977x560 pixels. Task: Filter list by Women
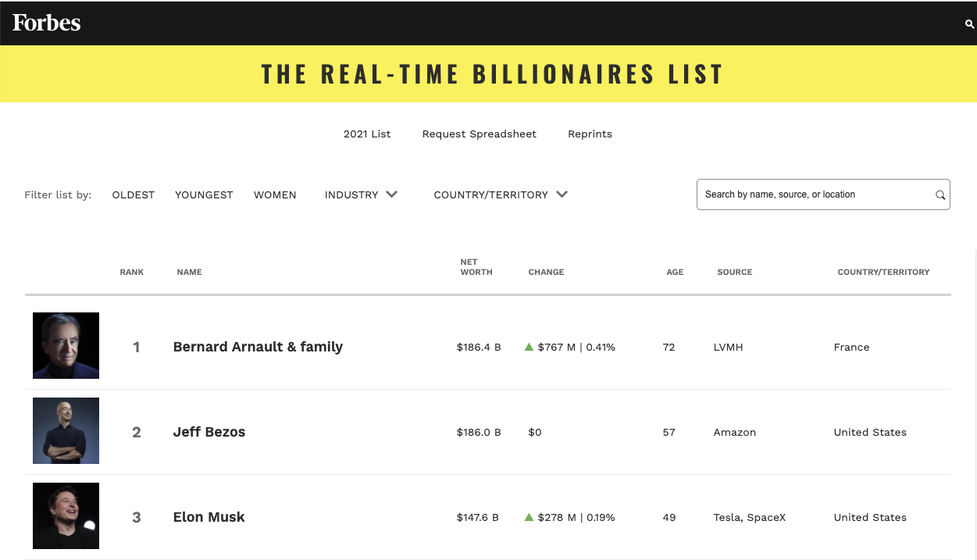pyautogui.click(x=275, y=194)
